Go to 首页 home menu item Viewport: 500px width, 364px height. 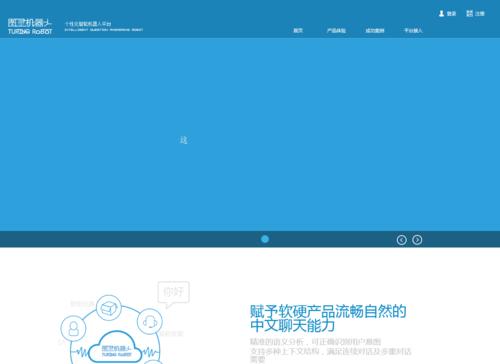[x=298, y=30]
